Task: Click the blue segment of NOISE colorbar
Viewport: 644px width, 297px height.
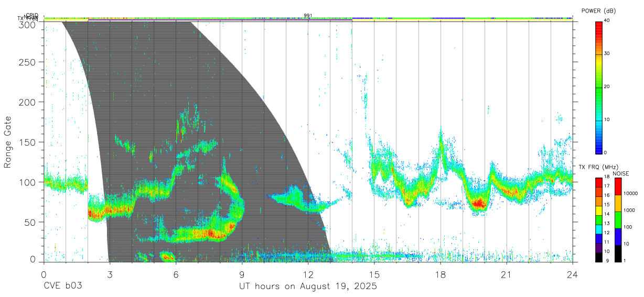Action: tap(618, 237)
